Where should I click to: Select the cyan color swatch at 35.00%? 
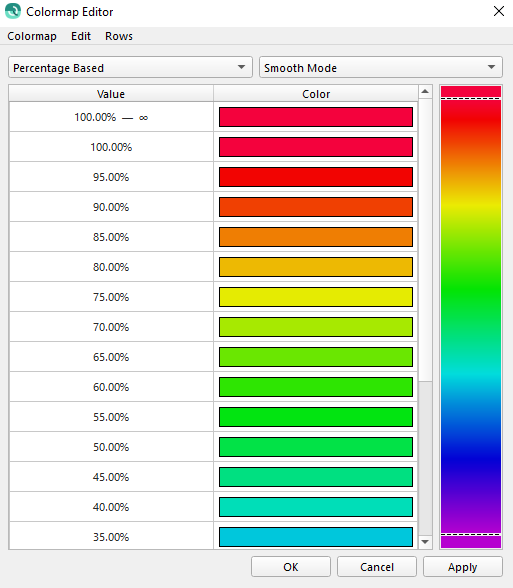coord(316,537)
